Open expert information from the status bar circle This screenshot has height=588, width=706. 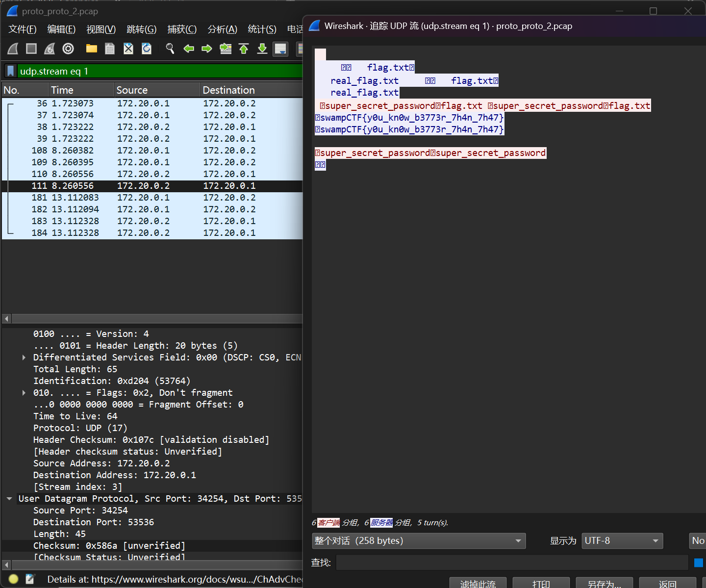[x=14, y=579]
